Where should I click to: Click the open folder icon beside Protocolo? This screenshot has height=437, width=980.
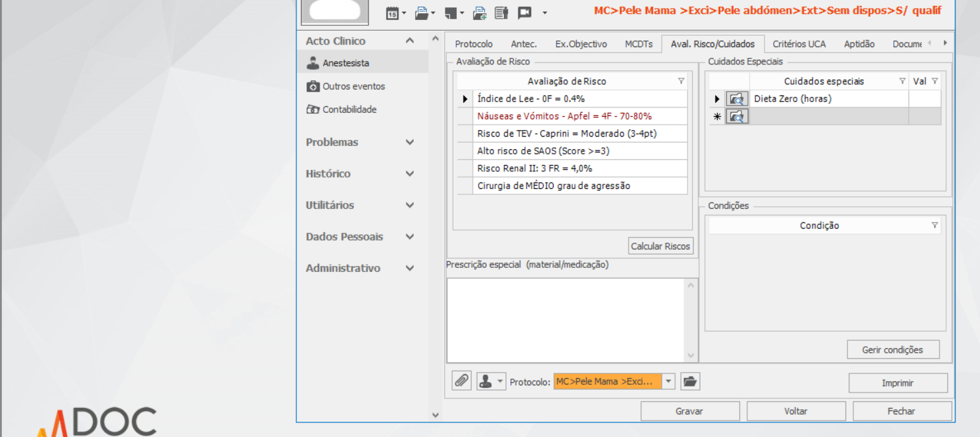point(690,381)
